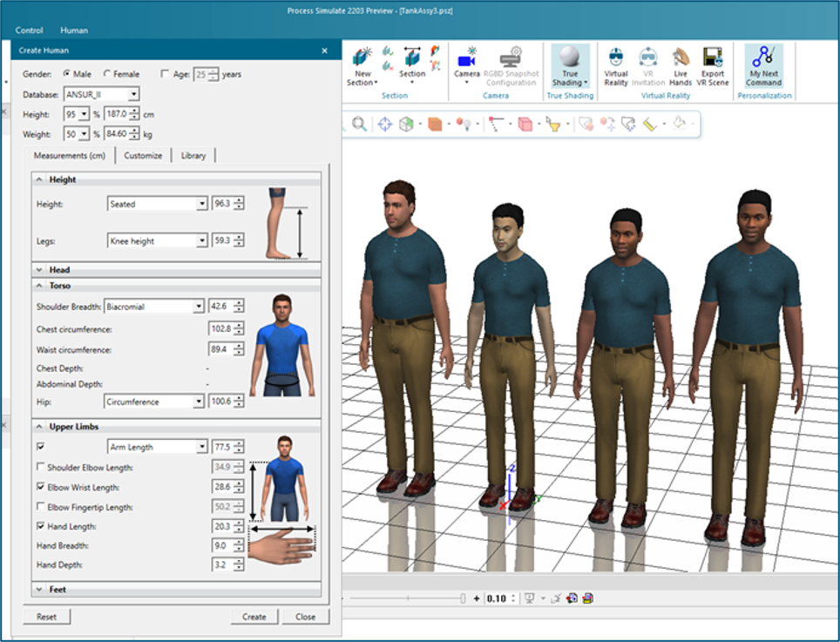Enable Shoulder Elbow Length checkbox
840x642 pixels.
point(41,468)
